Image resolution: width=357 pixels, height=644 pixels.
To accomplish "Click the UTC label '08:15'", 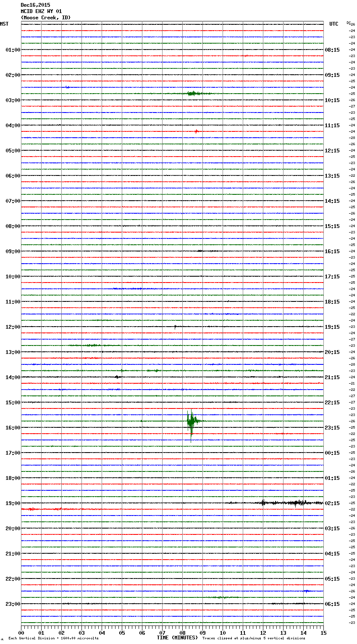I will coord(332,50).
